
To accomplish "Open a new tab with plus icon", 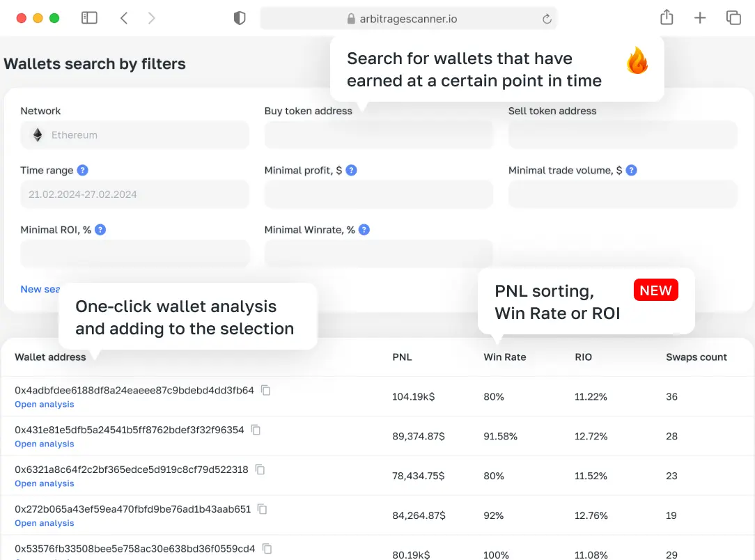I will click(700, 18).
